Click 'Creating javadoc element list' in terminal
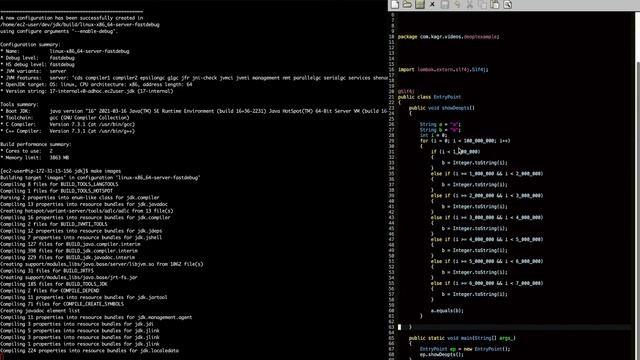Screen dimensions: 640x360 [40, 311]
